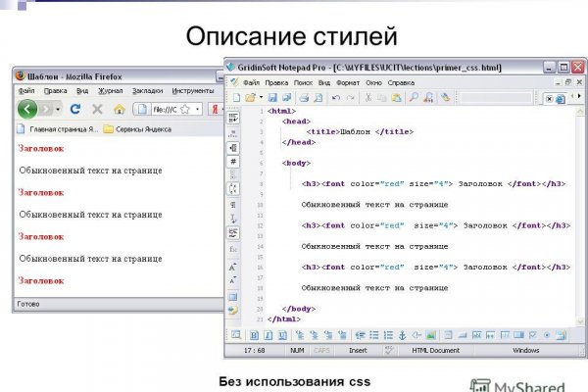Click the Undo arrow in Notepad Pro

pos(336,98)
